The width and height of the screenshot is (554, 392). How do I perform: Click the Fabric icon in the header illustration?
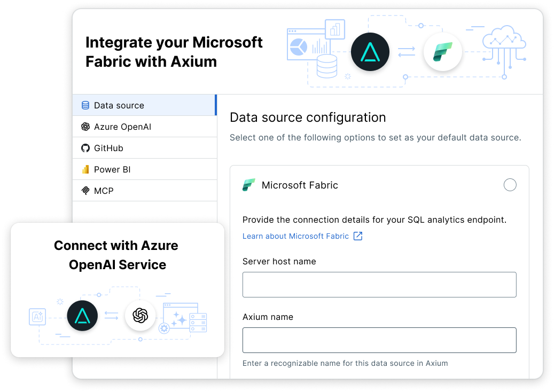tap(442, 52)
